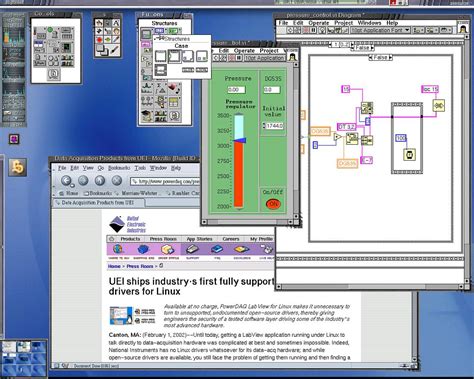Click the Mozilla Stop loading button
The height and width of the screenshot is (379, 474).
[117, 181]
